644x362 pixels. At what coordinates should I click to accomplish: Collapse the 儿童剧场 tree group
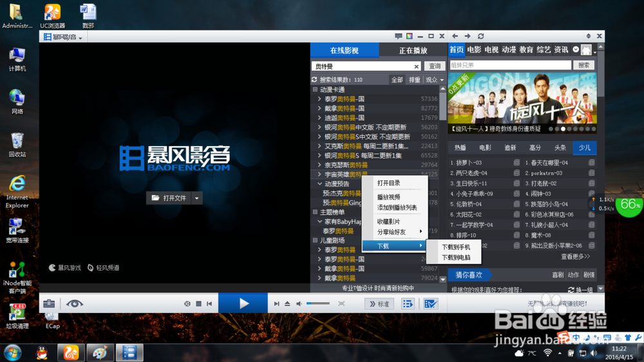click(x=315, y=240)
